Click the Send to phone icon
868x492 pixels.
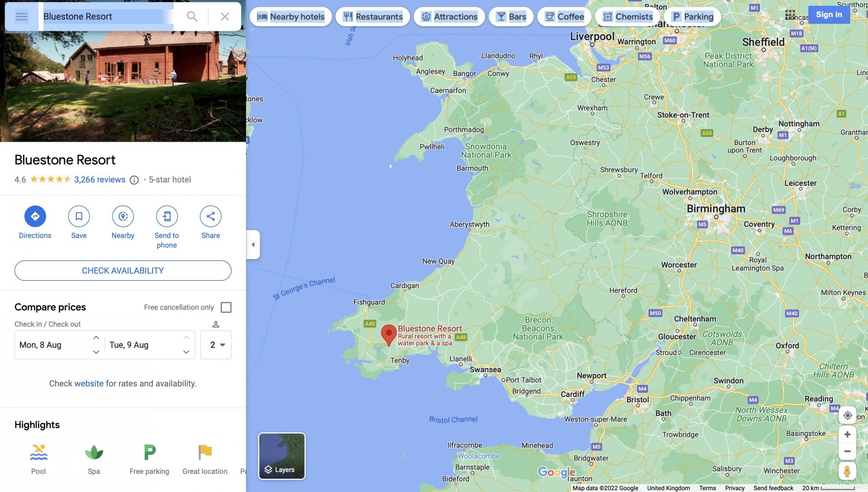click(166, 217)
